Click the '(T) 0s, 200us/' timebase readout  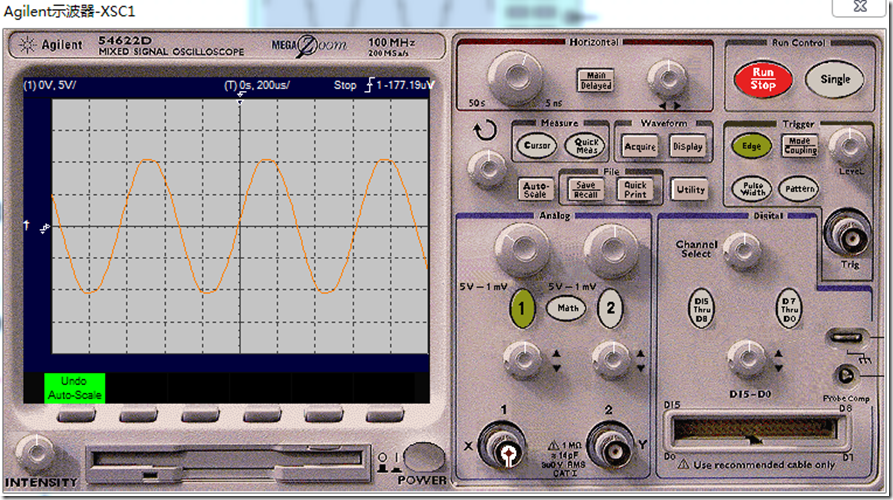[x=257, y=85]
